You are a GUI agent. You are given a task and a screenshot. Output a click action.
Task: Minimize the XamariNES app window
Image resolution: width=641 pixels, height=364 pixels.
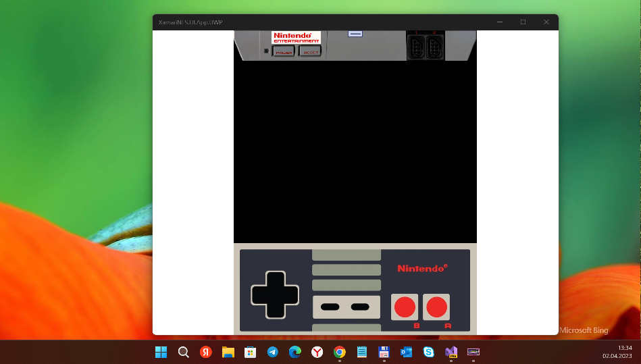click(500, 22)
